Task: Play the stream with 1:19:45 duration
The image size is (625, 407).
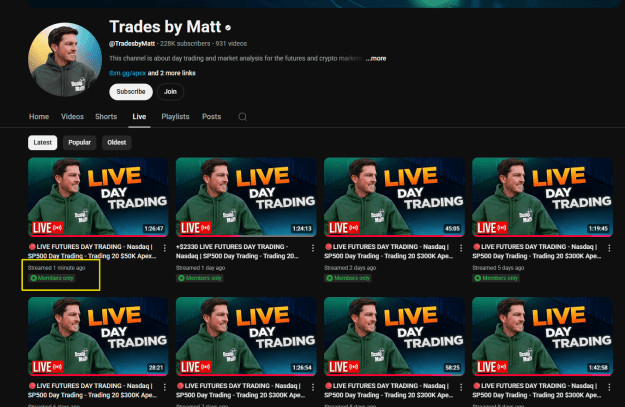Action: [x=542, y=197]
